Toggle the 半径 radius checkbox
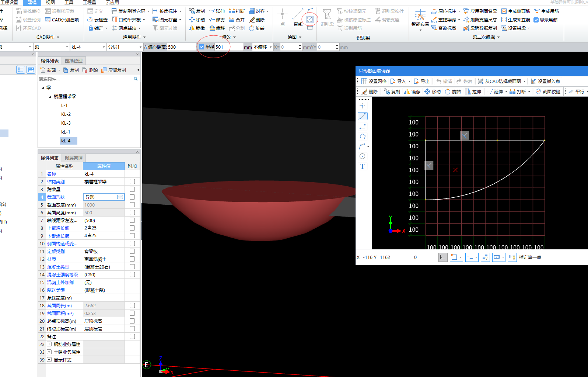588x377 pixels. point(202,47)
